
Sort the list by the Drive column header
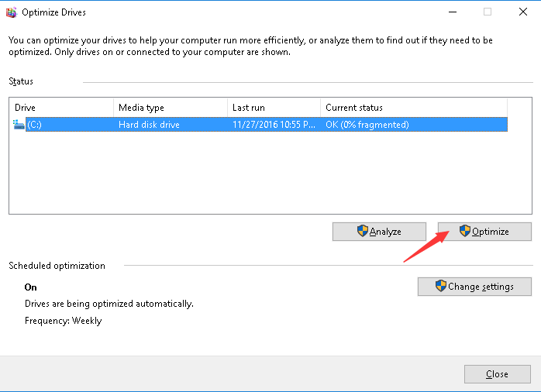pyautogui.click(x=62, y=108)
